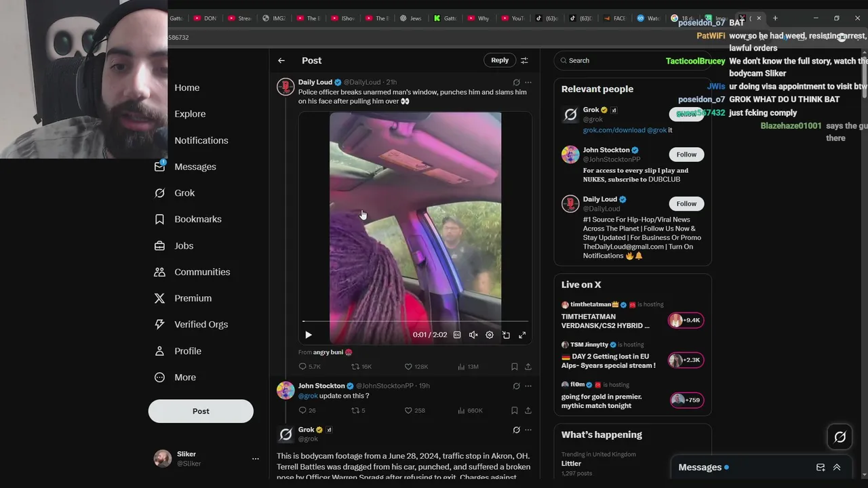The image size is (868, 488).
Task: Open Messages in the sidebar
Action: tap(195, 167)
